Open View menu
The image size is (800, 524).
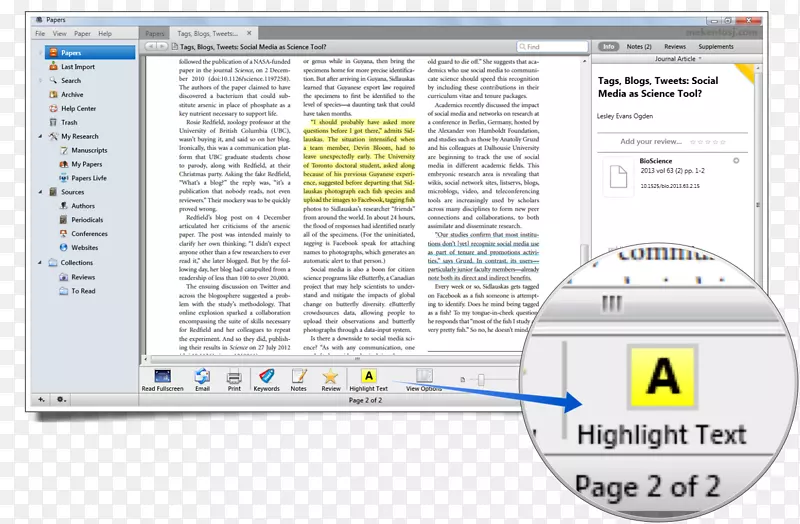[60, 34]
